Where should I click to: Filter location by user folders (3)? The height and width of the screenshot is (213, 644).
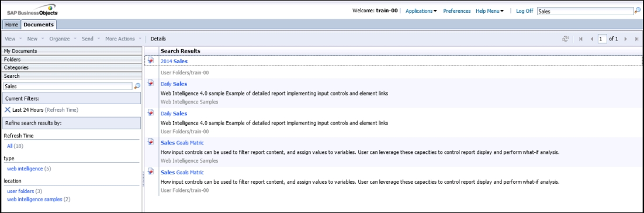[x=24, y=191]
